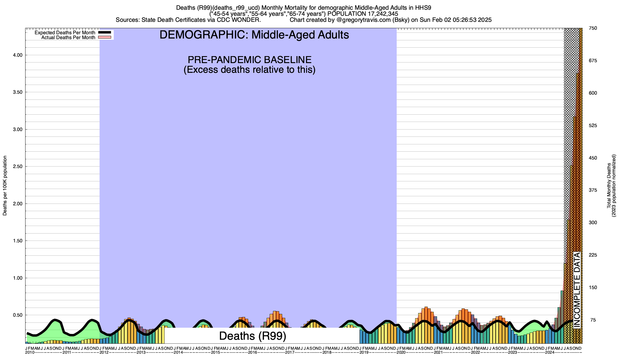622x364 pixels.
Task: Click the 2014 year label on x-axis
Action: [178, 352]
